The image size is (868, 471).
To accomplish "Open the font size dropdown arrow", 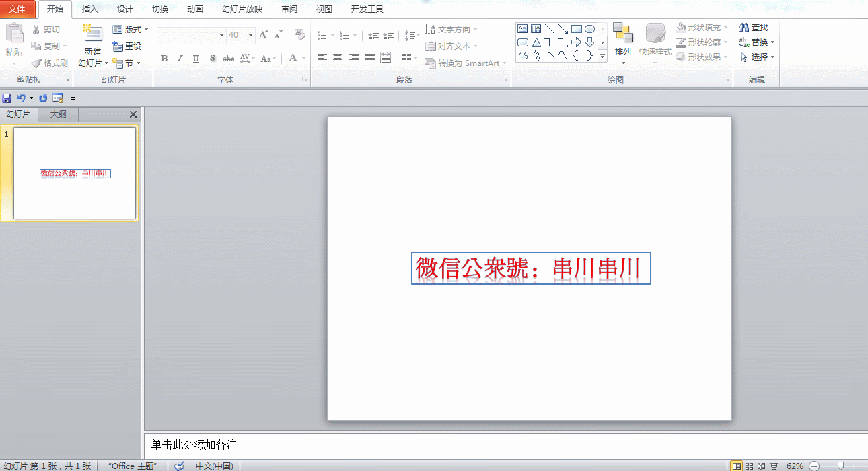I will [250, 35].
